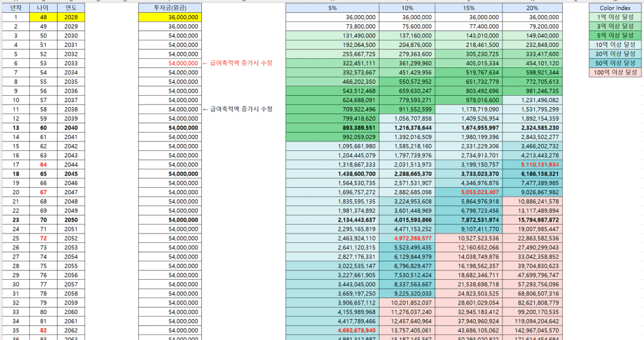Select the 1억 이상 달성 legend cell
Viewport: 644px width, 340px height.
[615, 17]
